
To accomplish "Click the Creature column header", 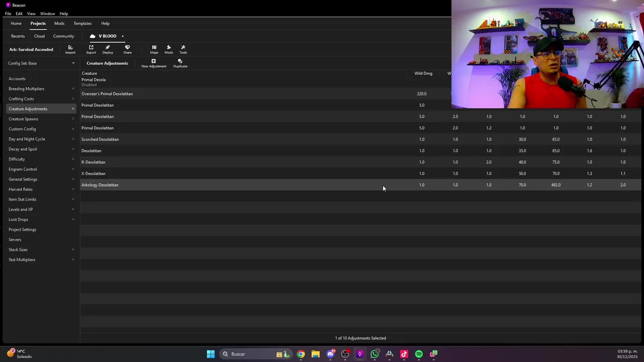I will (x=90, y=73).
